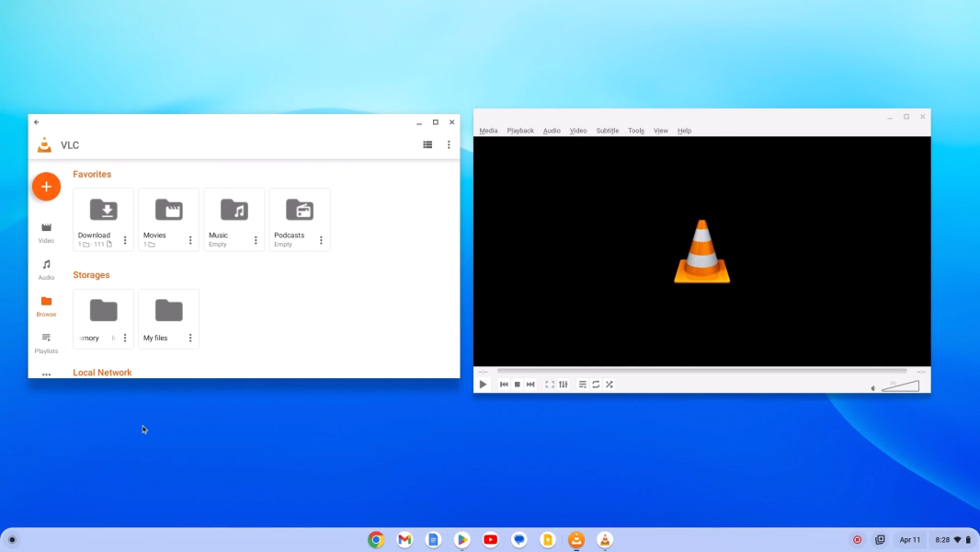Open Playlists in VLC sidebar
This screenshot has height=552, width=980.
point(46,343)
